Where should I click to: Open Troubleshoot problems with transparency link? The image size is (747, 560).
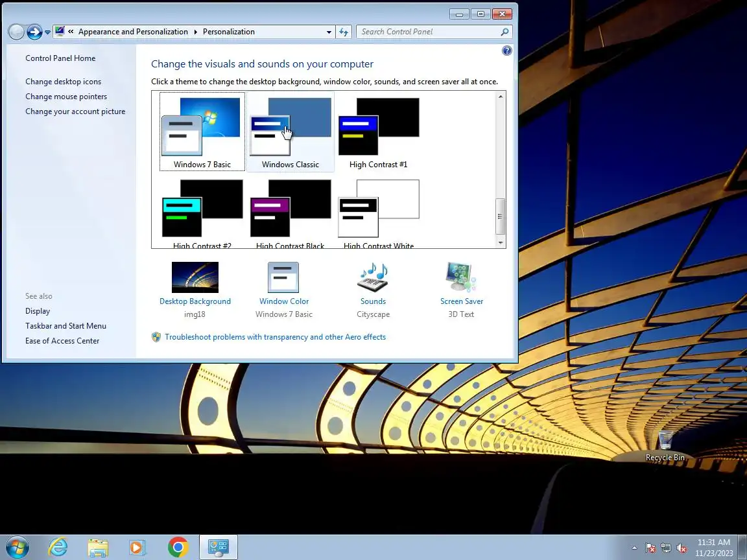276,336
